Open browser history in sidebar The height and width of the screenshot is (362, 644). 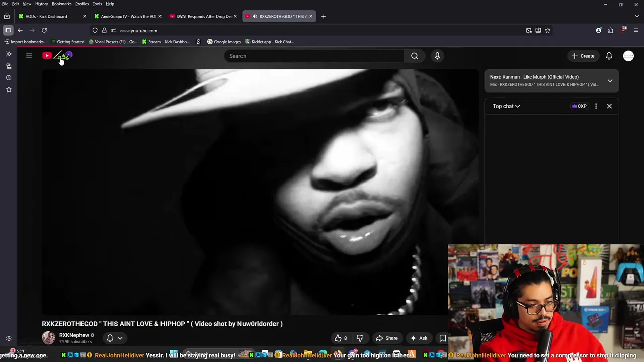[9, 78]
